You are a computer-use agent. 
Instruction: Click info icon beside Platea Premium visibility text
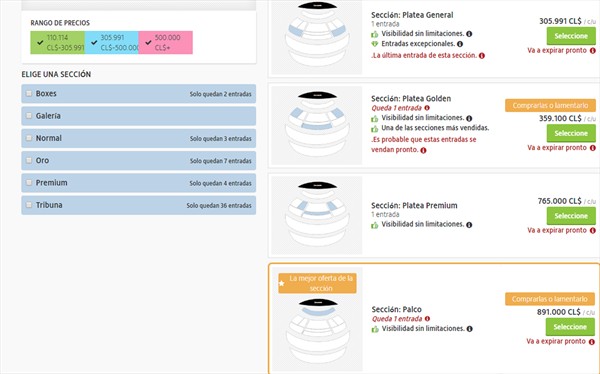pyautogui.click(x=469, y=225)
